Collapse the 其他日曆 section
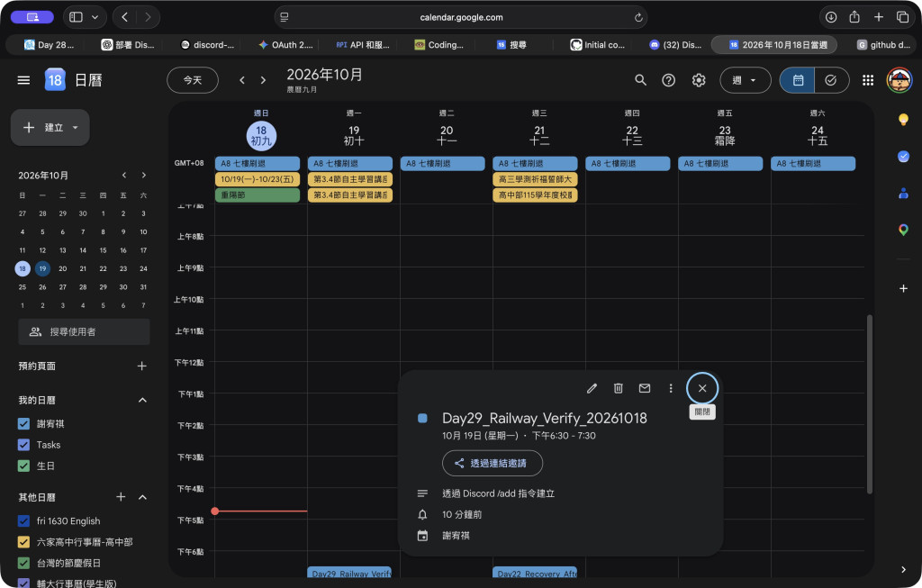Image resolution: width=922 pixels, height=588 pixels. coord(142,497)
